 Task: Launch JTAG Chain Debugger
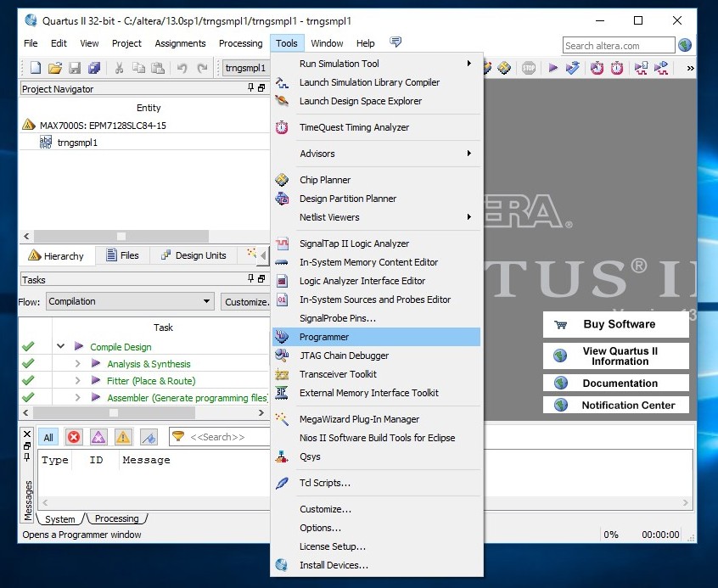pos(376,356)
